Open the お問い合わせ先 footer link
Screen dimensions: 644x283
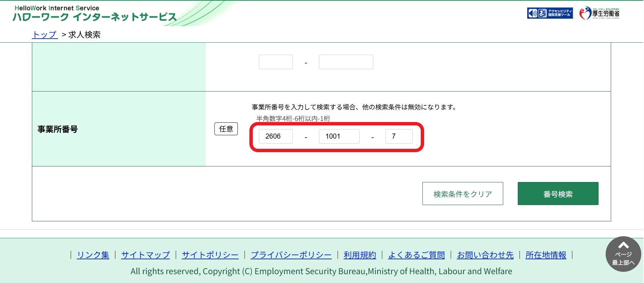pos(485,255)
